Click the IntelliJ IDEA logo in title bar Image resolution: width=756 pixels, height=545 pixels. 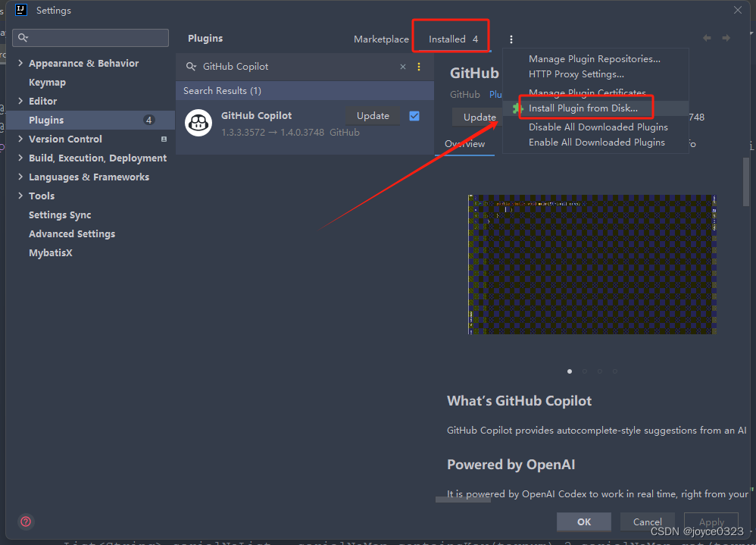coord(21,10)
